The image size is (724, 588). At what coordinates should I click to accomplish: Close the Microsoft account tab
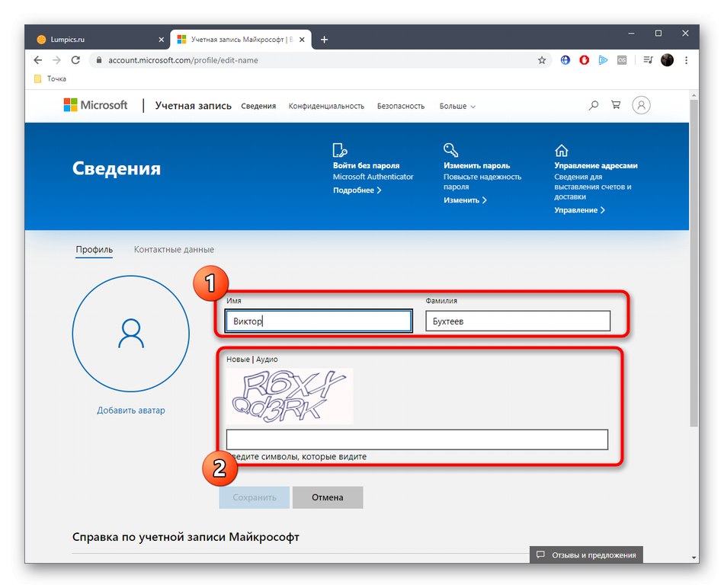point(302,40)
